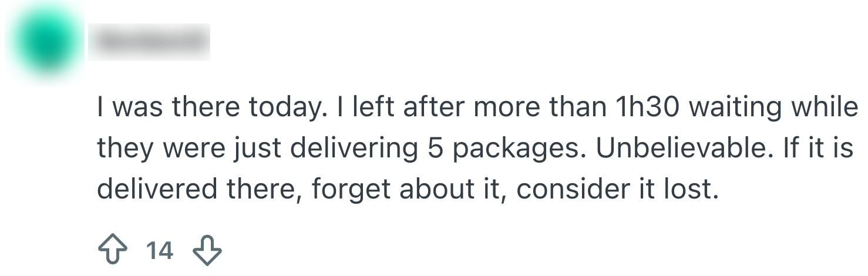Click the vote count of 14

pos(159,251)
